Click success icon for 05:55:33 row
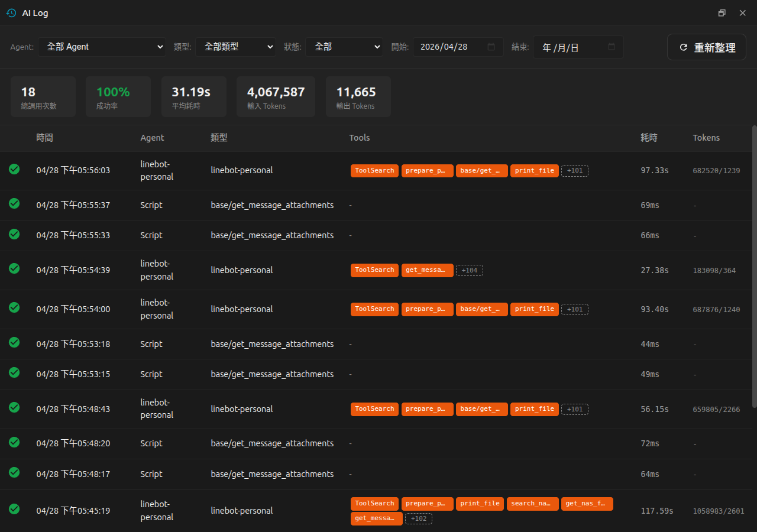This screenshot has width=757, height=532. click(x=14, y=233)
